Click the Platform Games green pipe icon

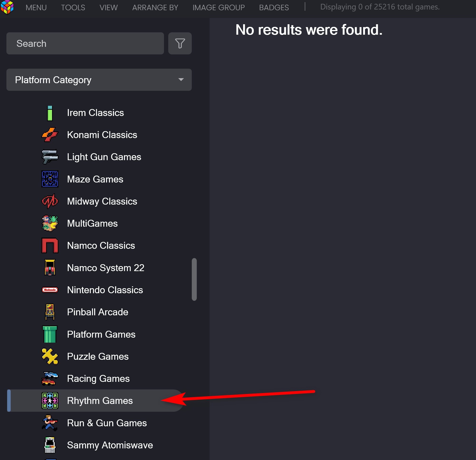coord(50,334)
